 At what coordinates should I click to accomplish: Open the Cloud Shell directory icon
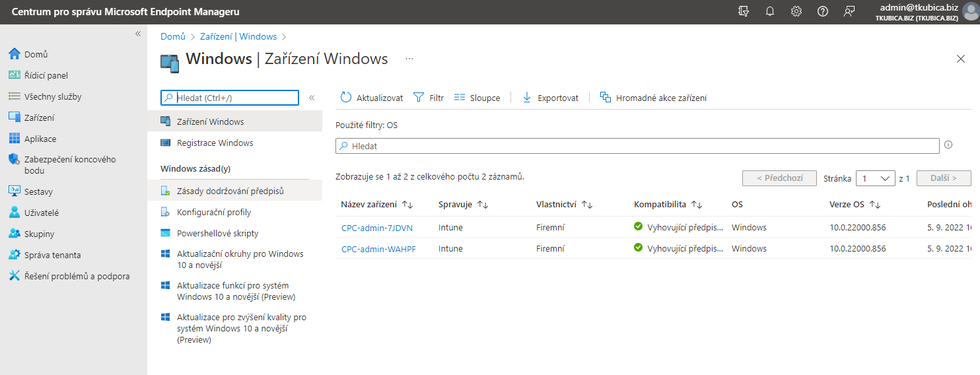coord(744,11)
